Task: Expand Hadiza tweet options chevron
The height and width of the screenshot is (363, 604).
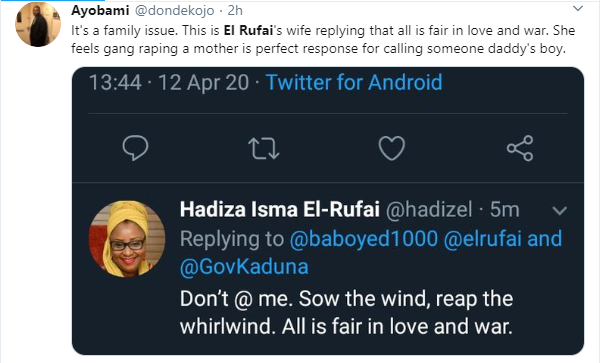Action: [x=559, y=210]
